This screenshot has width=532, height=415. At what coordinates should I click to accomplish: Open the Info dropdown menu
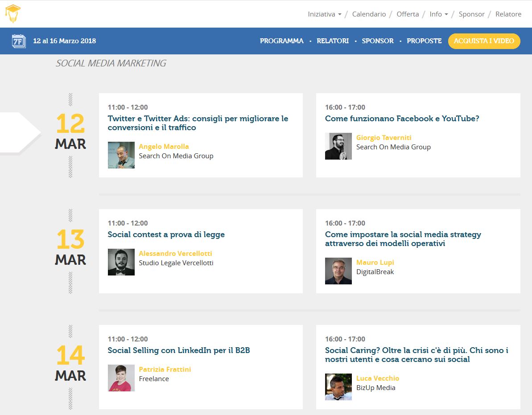[438, 14]
